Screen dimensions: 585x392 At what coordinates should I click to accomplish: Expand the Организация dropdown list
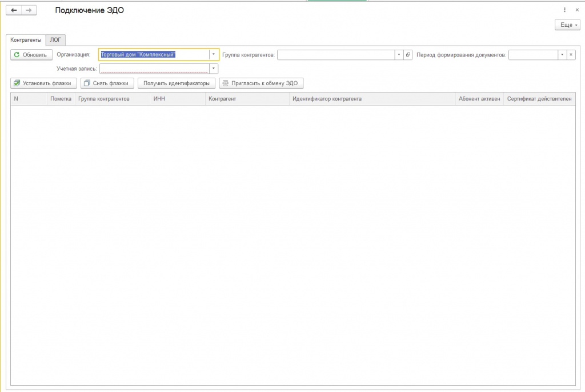coord(214,54)
